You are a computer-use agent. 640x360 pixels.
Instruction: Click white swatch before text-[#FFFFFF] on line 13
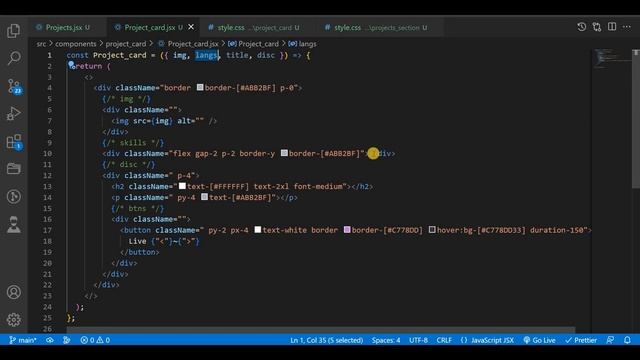(182, 186)
